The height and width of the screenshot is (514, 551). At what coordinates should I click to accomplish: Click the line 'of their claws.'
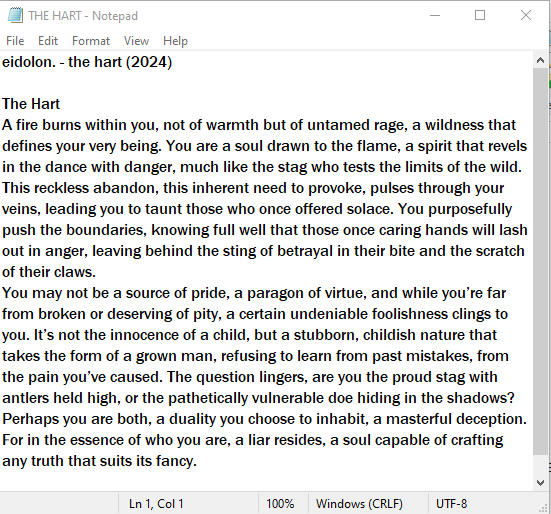pyautogui.click(x=49, y=272)
